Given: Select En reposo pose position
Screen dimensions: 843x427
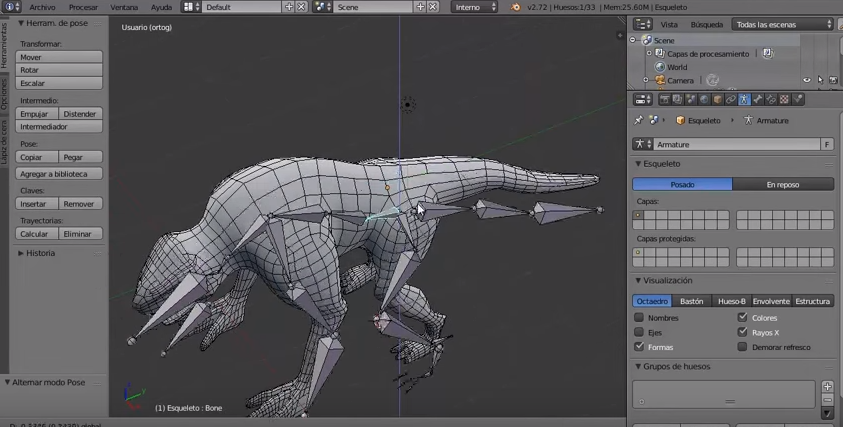Looking at the screenshot, I should (783, 184).
